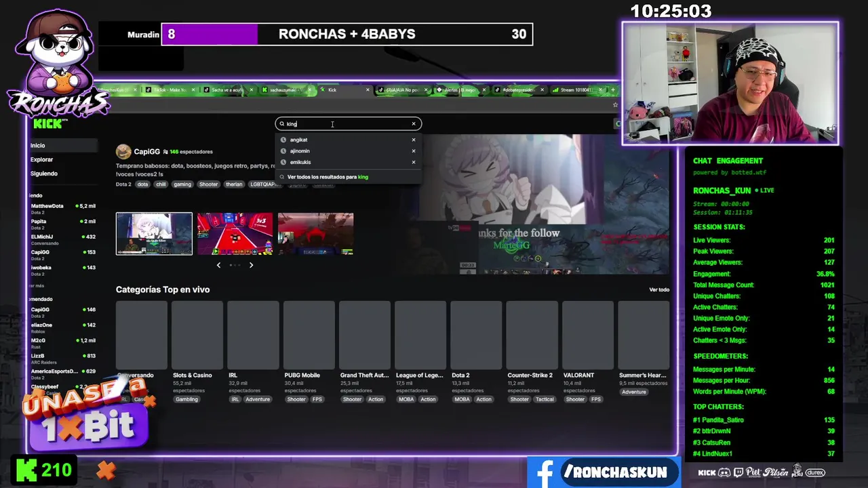Click 'Ver todos los resultados para king'

pyautogui.click(x=328, y=177)
